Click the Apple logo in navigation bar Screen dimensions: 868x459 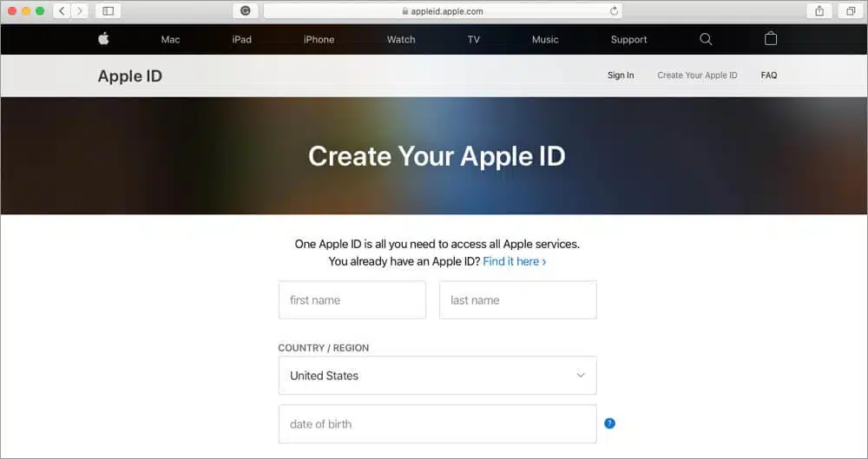pyautogui.click(x=103, y=39)
